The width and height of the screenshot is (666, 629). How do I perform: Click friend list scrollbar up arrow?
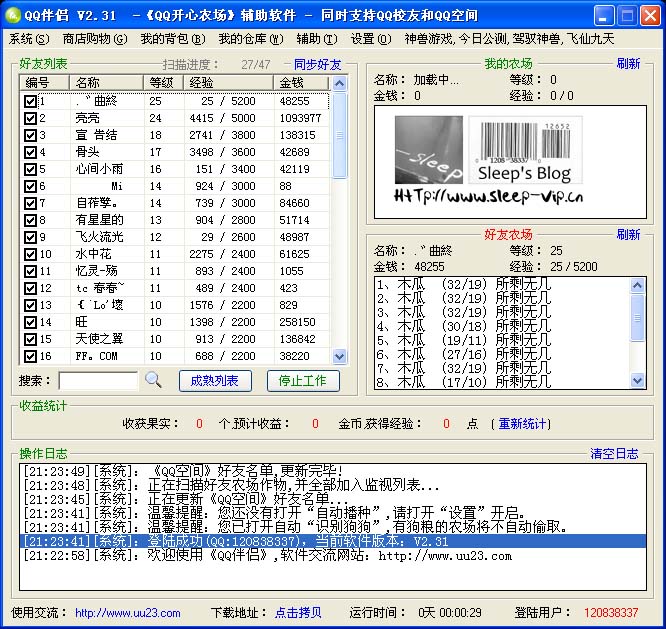[339, 83]
